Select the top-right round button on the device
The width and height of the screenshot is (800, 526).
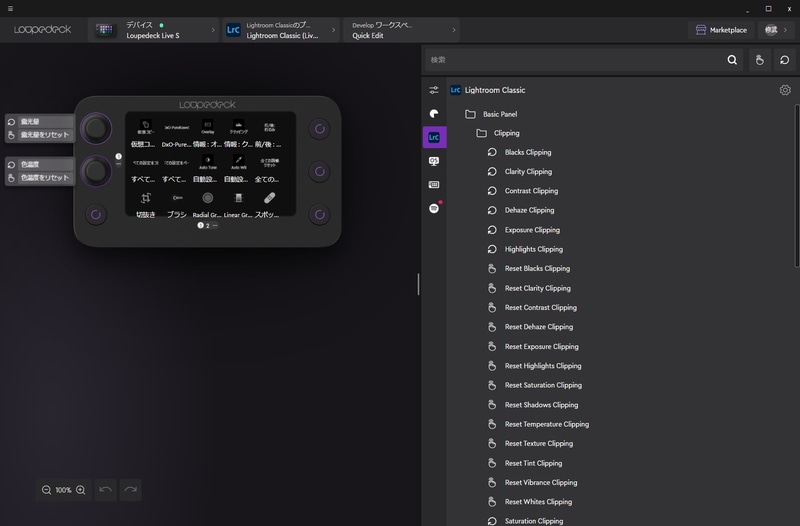[x=320, y=129]
